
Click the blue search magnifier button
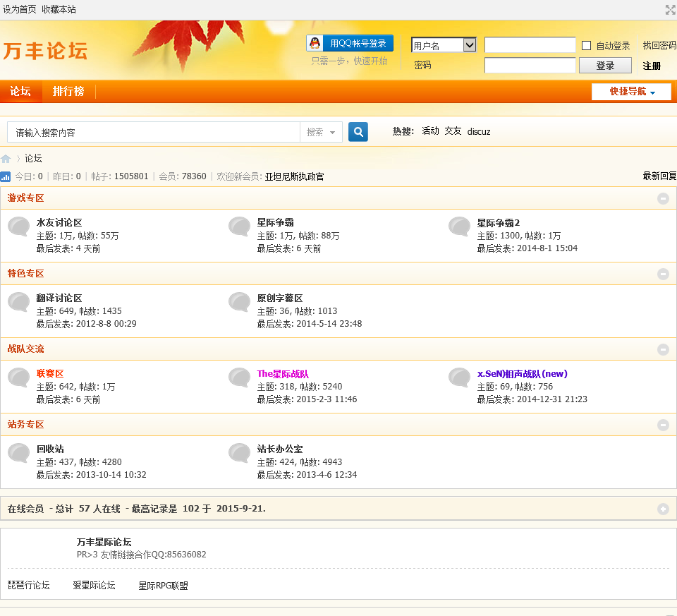pyautogui.click(x=358, y=132)
